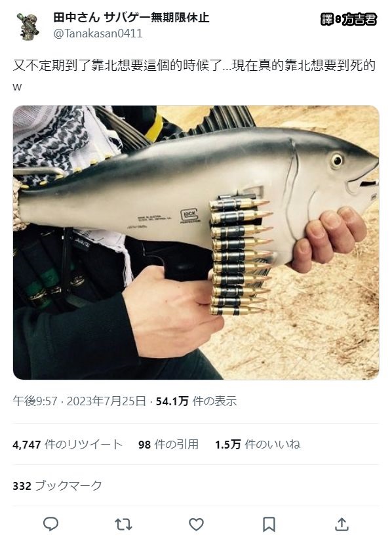Viewport: 392px width, 543px height.
Task: Click the translated tweet text
Action: tap(194, 75)
